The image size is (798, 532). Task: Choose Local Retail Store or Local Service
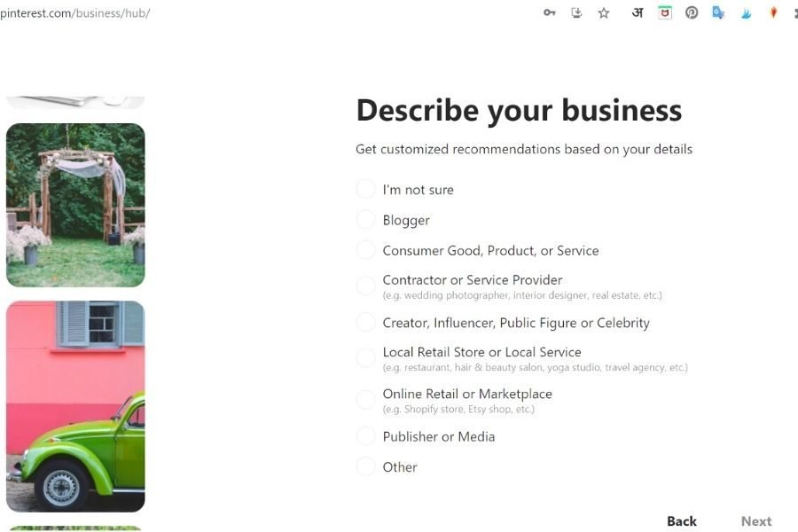tap(365, 358)
